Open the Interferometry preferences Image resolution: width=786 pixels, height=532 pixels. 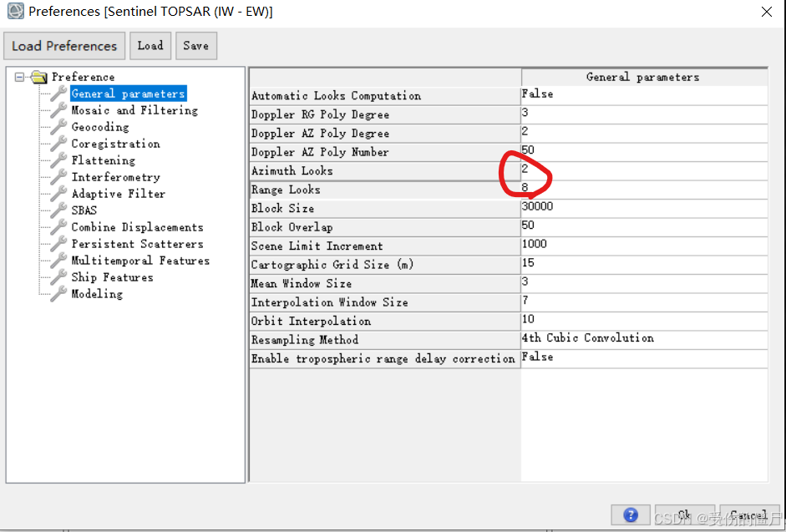[115, 177]
